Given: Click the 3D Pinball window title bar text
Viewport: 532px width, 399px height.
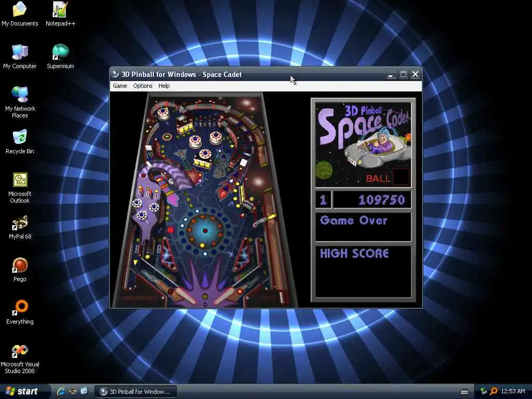Looking at the screenshot, I should tap(181, 74).
